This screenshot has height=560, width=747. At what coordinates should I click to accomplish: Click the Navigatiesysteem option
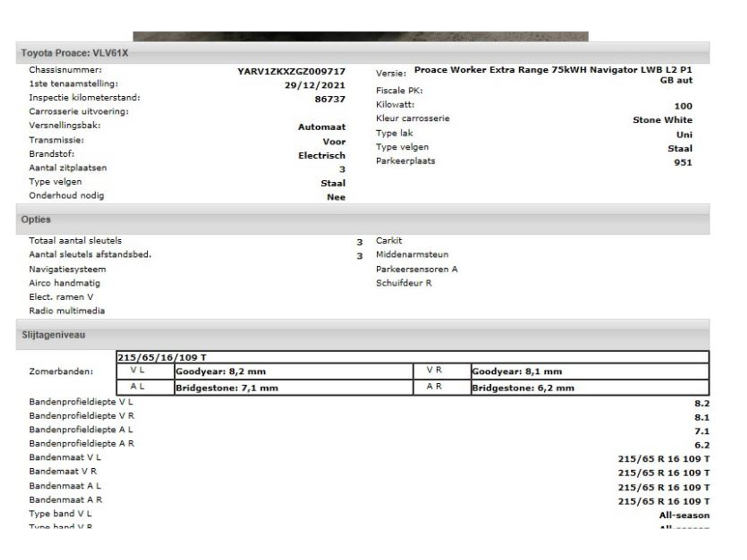point(67,269)
